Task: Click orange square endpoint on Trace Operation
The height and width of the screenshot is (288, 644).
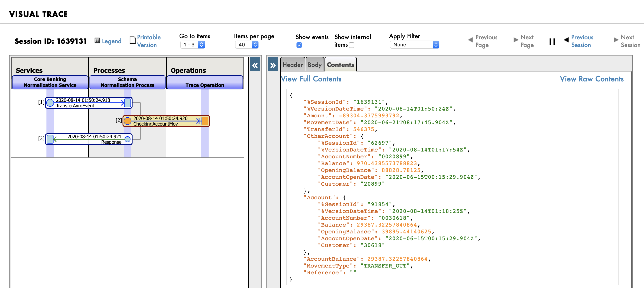Action: 205,121
